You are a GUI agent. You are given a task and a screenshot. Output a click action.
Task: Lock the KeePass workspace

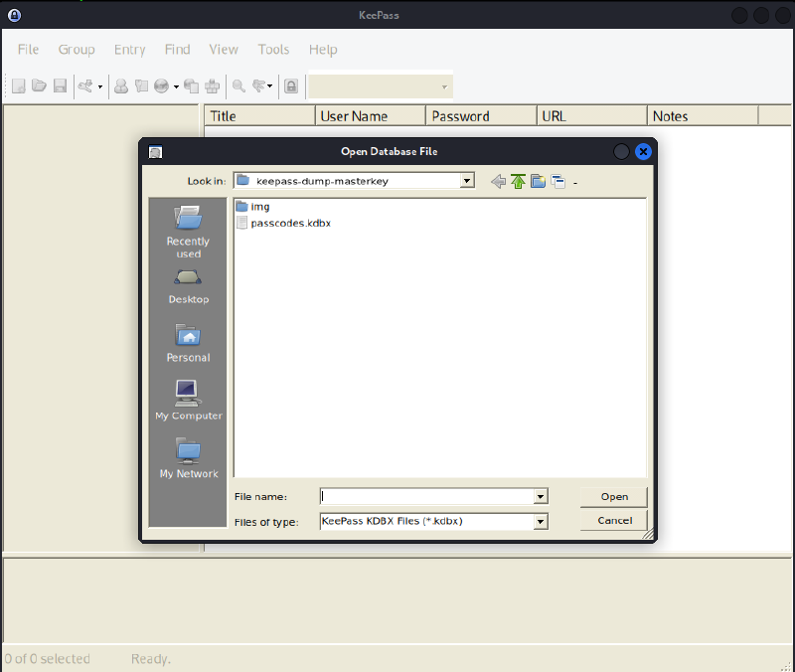click(x=290, y=85)
